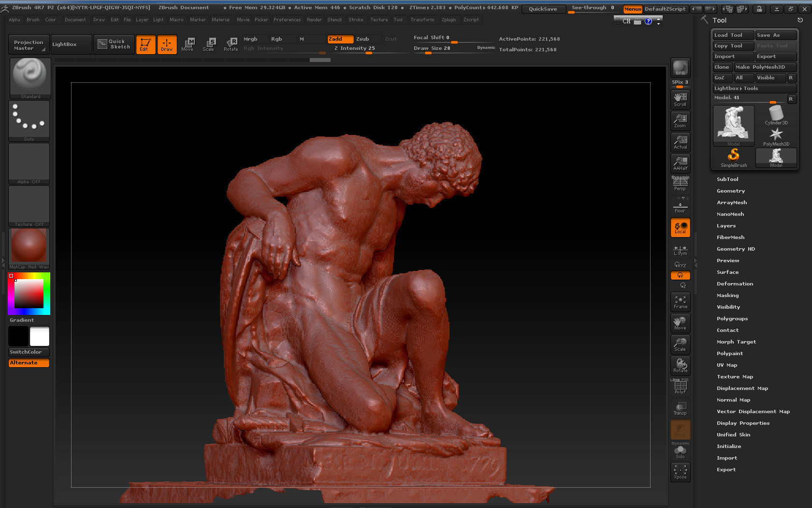812x508 pixels.
Task: Toggle Persp perspective view
Action: coord(680,184)
